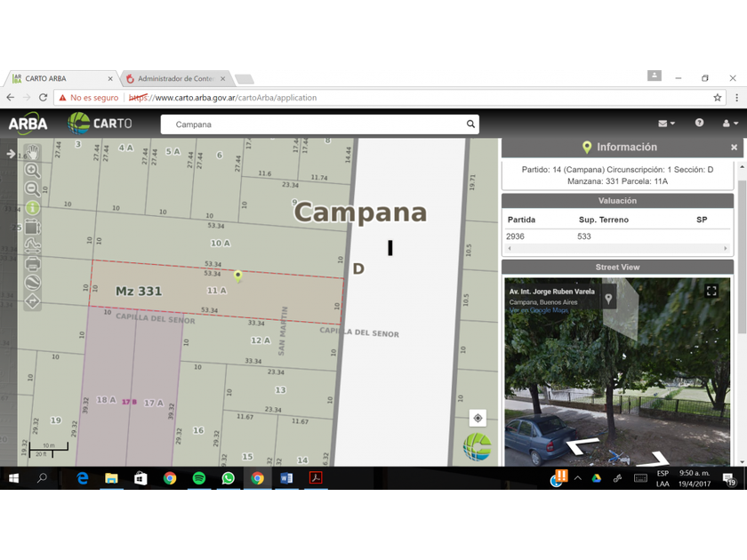
Task: Close the Información panel
Action: pos(734,148)
